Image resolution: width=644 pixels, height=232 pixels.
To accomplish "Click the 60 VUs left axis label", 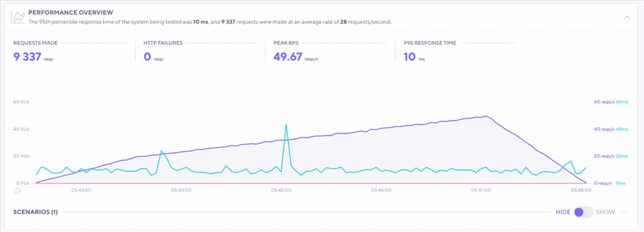I will click(x=21, y=102).
